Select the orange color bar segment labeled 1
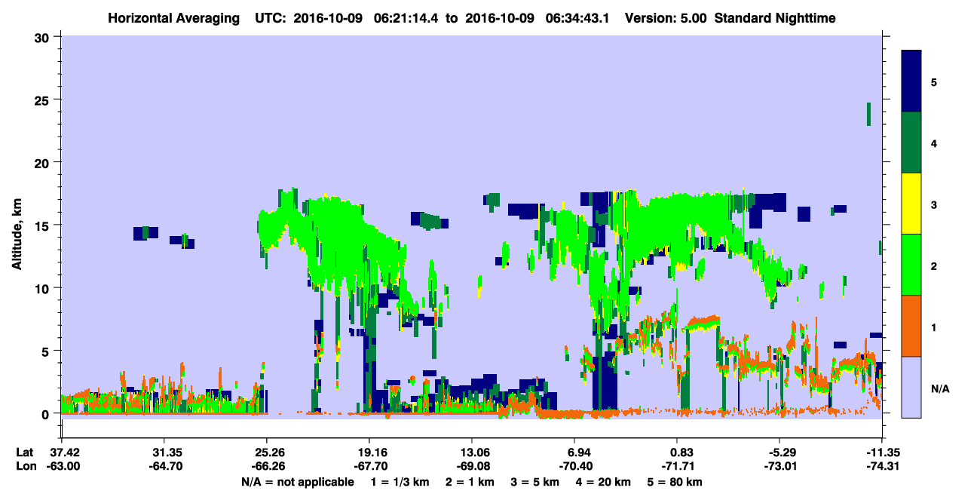The height and width of the screenshot is (503, 980). point(911,326)
